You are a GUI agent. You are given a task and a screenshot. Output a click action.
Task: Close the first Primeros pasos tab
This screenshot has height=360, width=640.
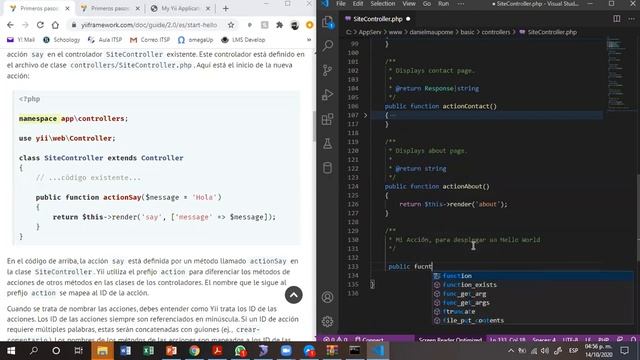tap(67, 8)
